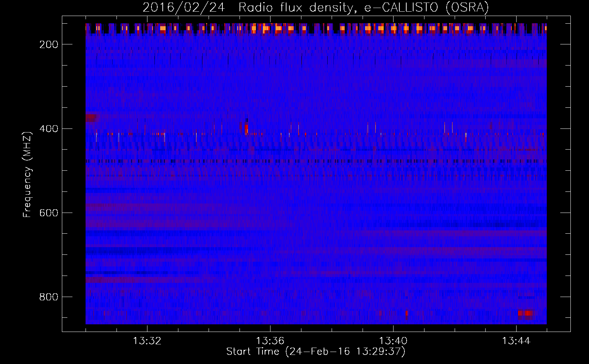
Task: Click the '13:36' time tick label
Action: 270,341
